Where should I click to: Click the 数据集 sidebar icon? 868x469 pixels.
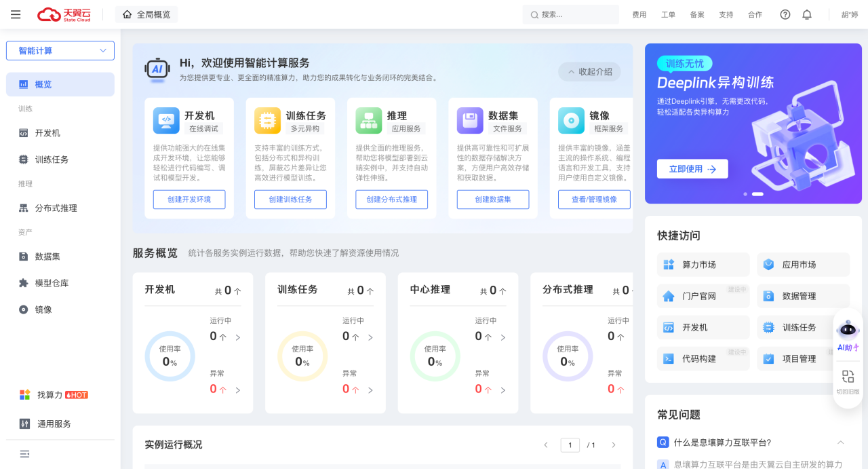(x=24, y=257)
